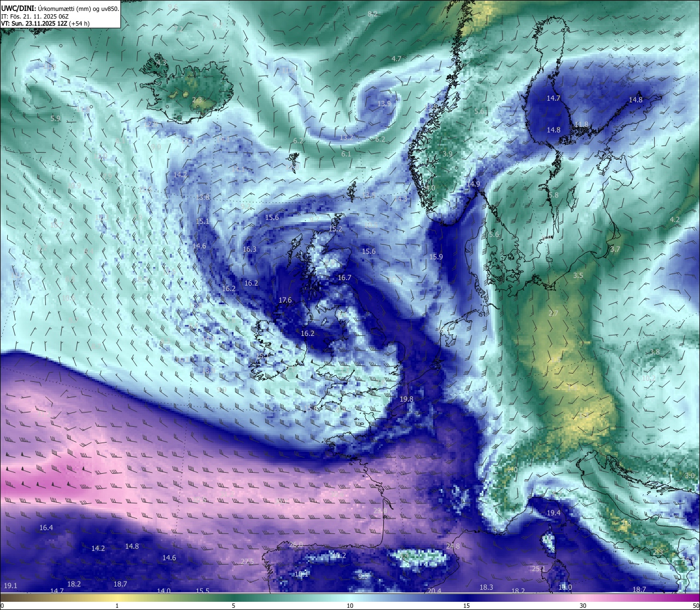Viewport: 700px width, 610px height.
Task: Click the '15' tick on the color scale
Action: [466, 606]
